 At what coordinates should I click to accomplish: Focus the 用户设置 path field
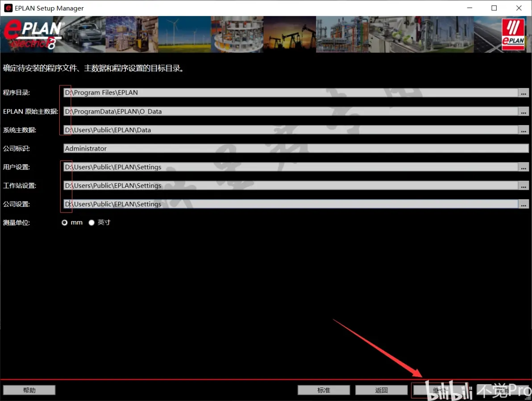[291, 167]
